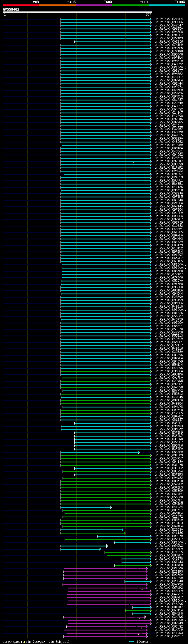
Task: Select label UniRef100_A3REN3
Action: (x=169, y=487)
